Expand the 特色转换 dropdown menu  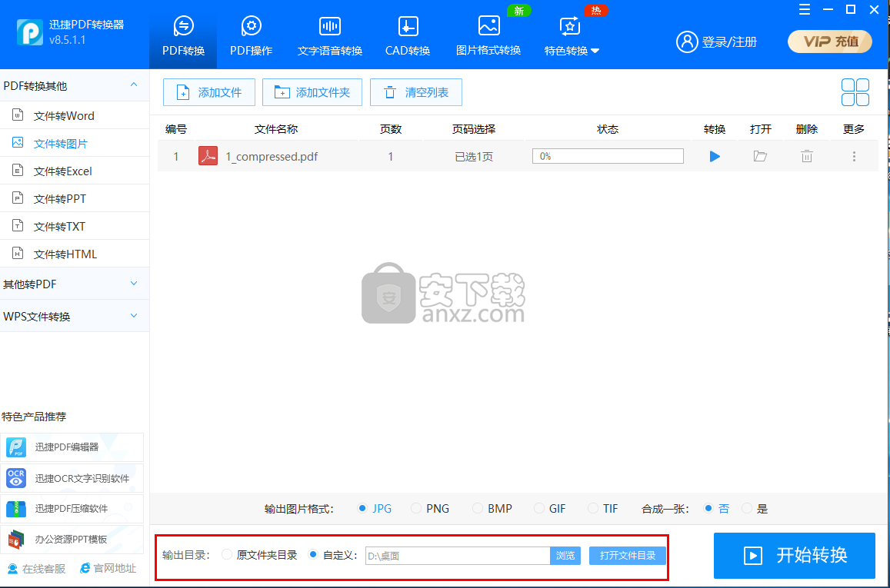click(x=572, y=35)
